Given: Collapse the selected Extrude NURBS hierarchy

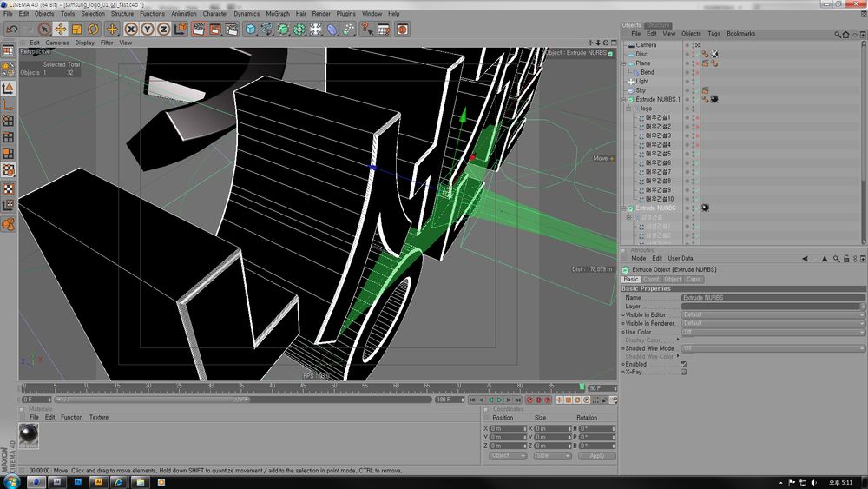Looking at the screenshot, I should tap(624, 208).
